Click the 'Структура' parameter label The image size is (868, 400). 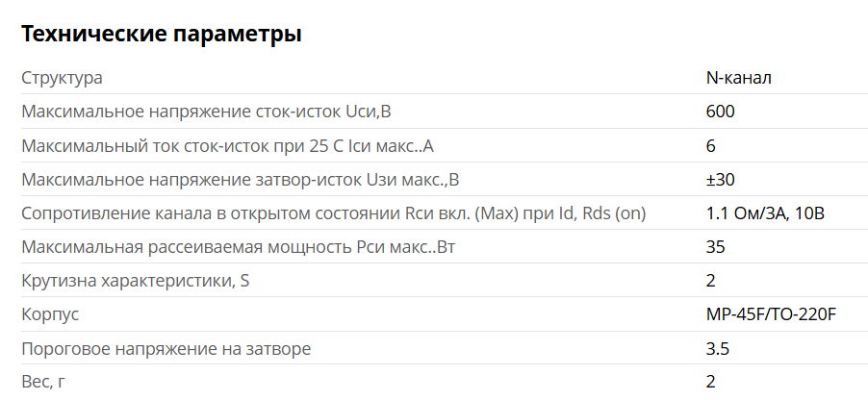pos(62,78)
